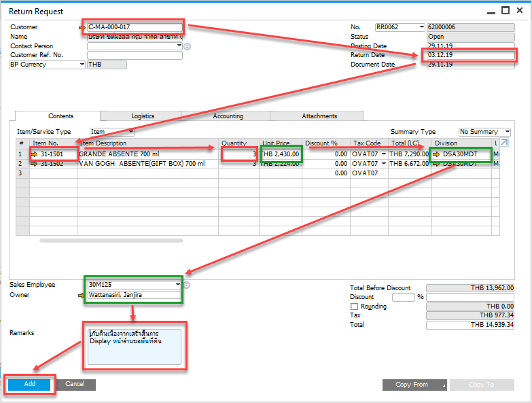Viewport: 532px width, 403px height.
Task: Open the Owner link arrow icon
Action: [x=81, y=296]
